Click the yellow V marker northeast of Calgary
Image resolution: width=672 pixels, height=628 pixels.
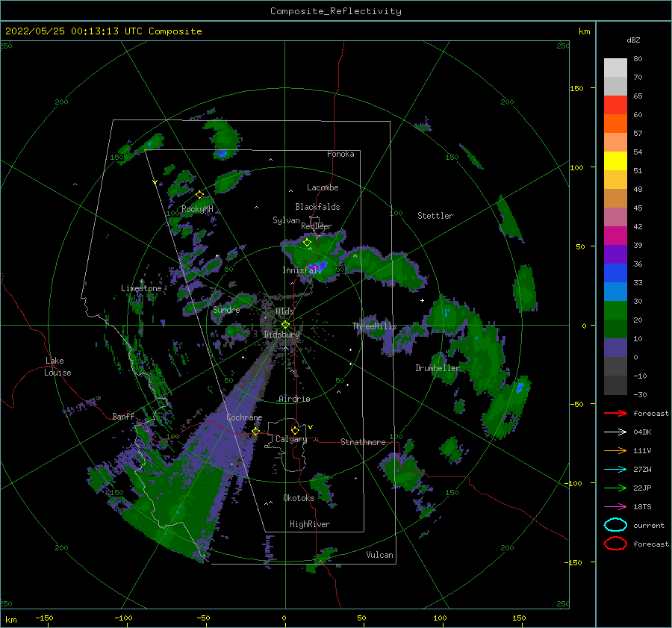click(x=311, y=427)
